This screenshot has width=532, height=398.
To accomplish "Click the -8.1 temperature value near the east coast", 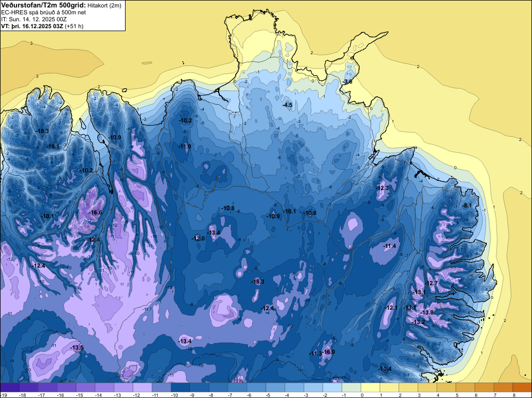I will (468, 205).
